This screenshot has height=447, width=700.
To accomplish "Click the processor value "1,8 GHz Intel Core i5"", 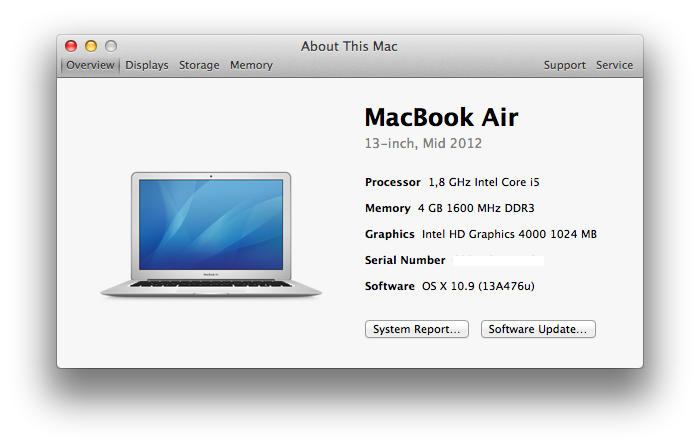I will [x=484, y=182].
